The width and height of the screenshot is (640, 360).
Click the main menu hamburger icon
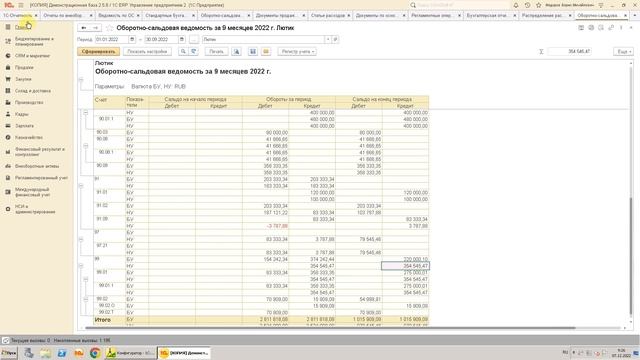pyautogui.click(x=21, y=5)
